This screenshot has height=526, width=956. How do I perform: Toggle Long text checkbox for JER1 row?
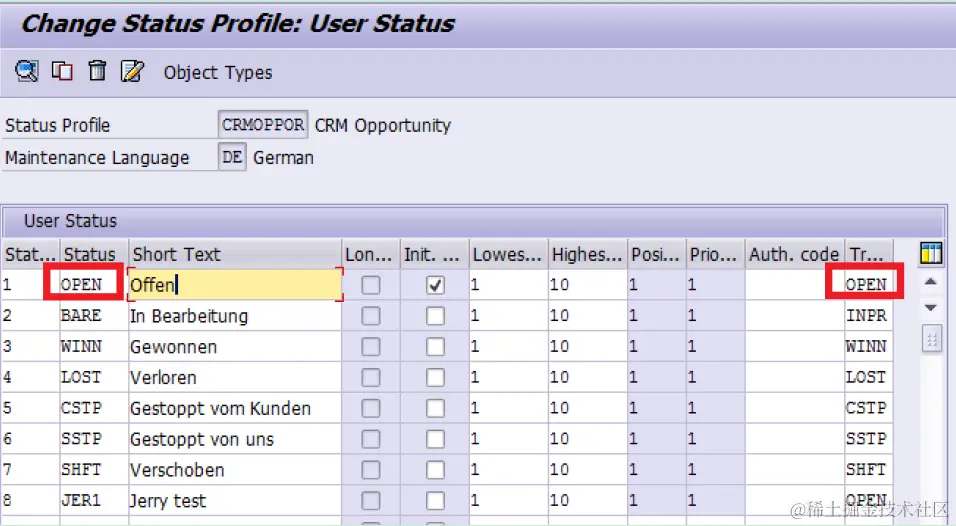(371, 500)
